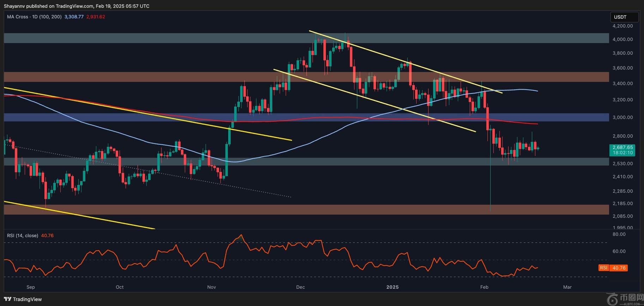Open the USDT currency selector

click(x=624, y=17)
